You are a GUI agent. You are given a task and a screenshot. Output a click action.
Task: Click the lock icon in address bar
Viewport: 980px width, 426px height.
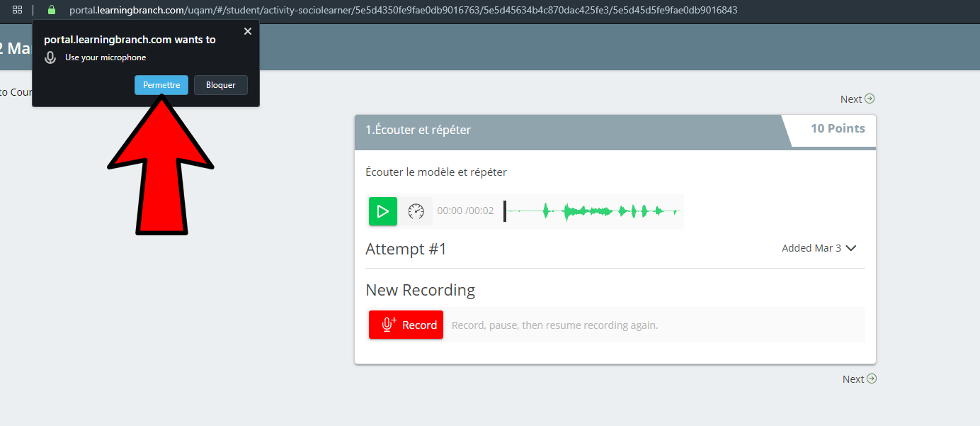(51, 10)
